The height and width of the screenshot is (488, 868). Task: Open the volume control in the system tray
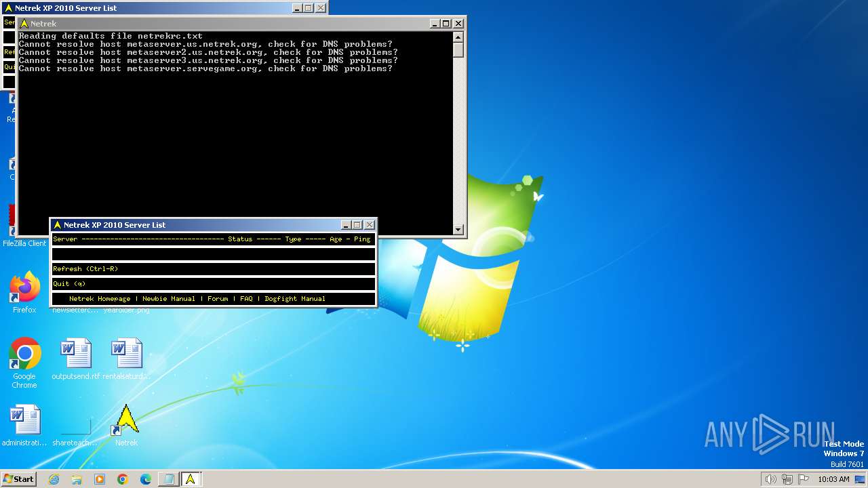click(x=770, y=479)
